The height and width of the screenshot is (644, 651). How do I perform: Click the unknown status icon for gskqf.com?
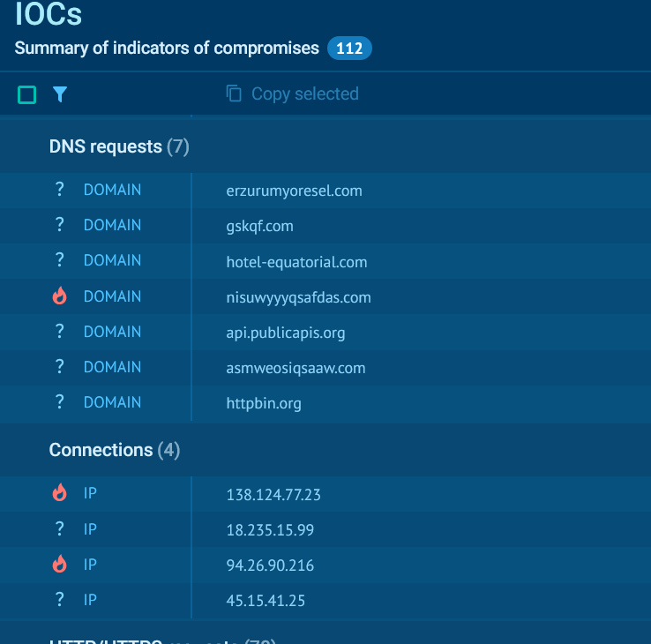click(x=60, y=225)
